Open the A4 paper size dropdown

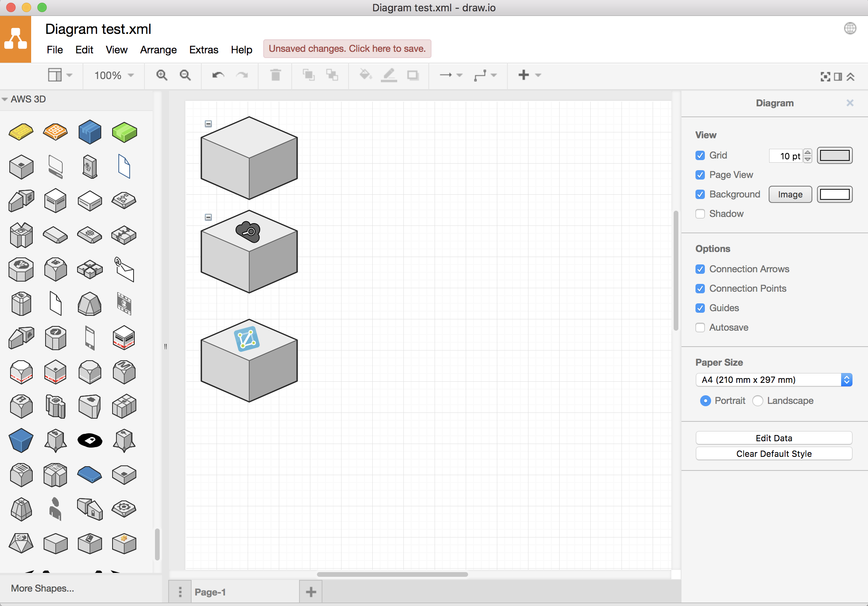click(774, 380)
